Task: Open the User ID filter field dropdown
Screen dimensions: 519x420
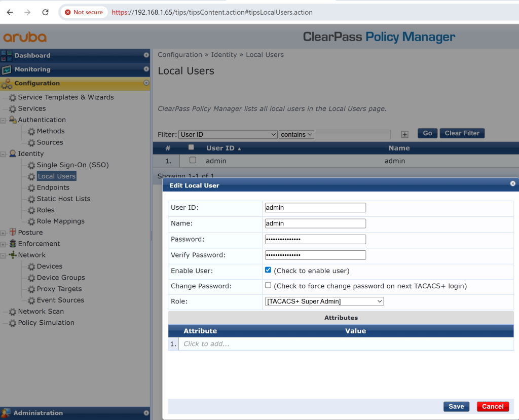Action: 228,134
